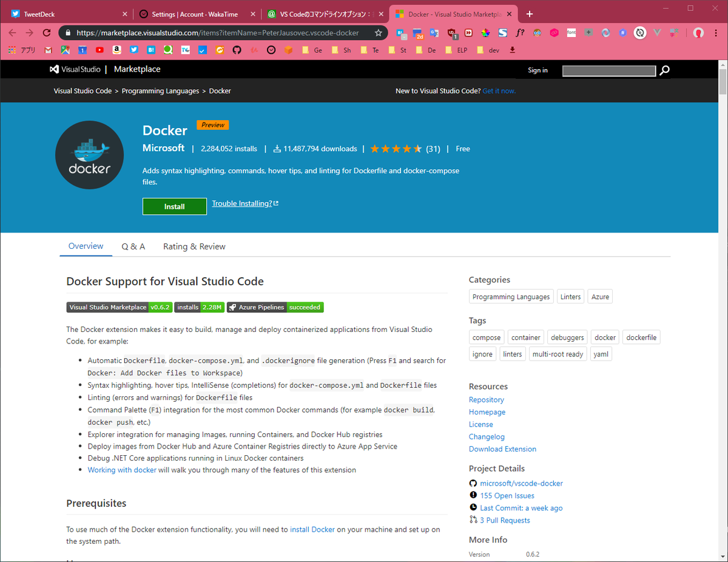Click the color wheel extension icon

coord(485,33)
